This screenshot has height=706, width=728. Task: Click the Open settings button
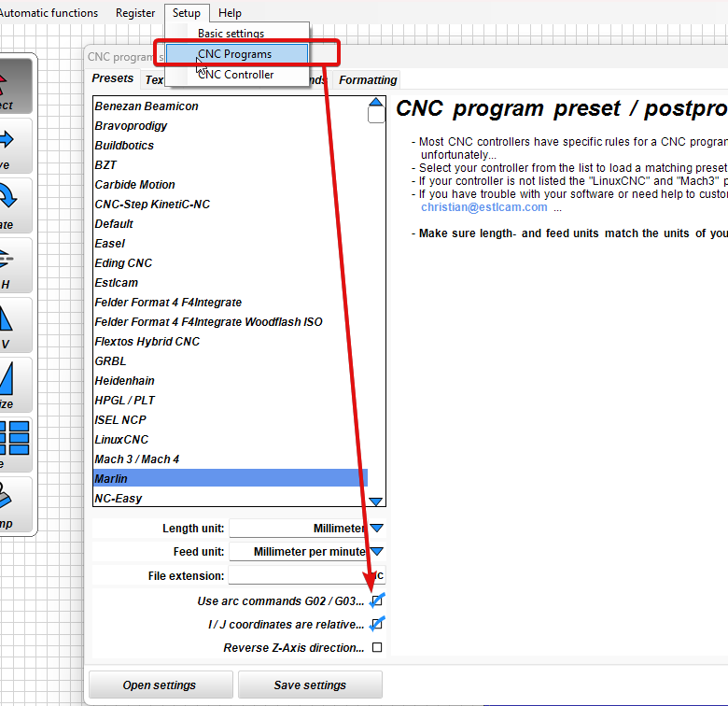160,685
